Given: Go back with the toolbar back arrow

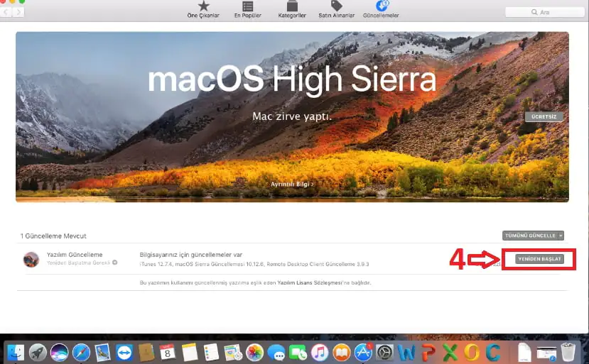Looking at the screenshot, I should click(x=6, y=12).
